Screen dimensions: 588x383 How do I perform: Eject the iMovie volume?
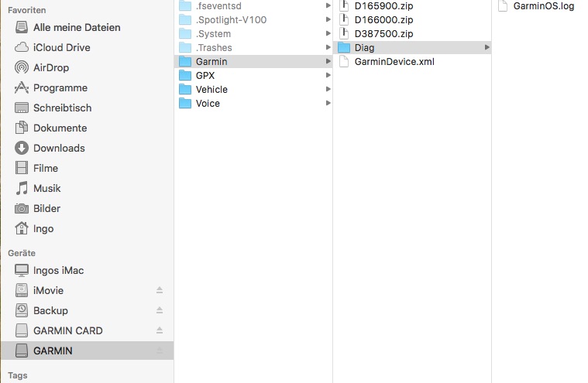160,290
